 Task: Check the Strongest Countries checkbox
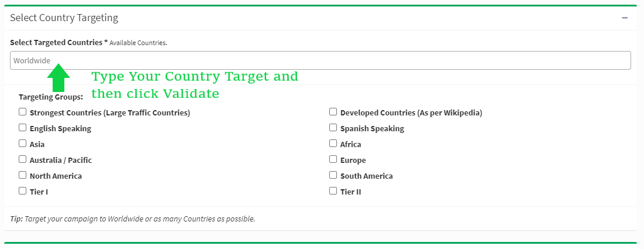(23, 112)
